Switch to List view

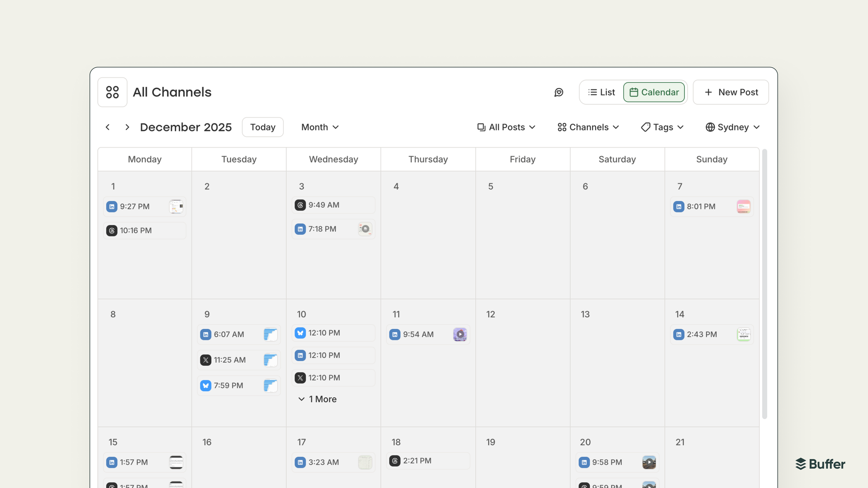click(x=602, y=92)
